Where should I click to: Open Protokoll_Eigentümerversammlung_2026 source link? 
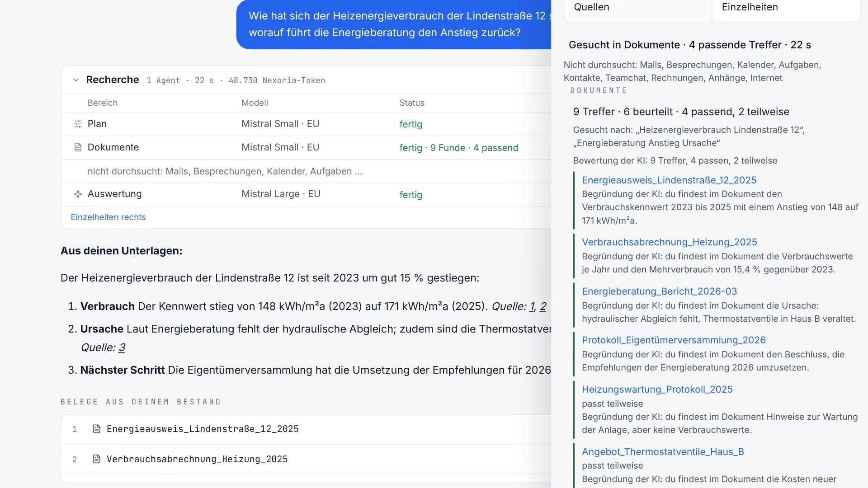(674, 340)
